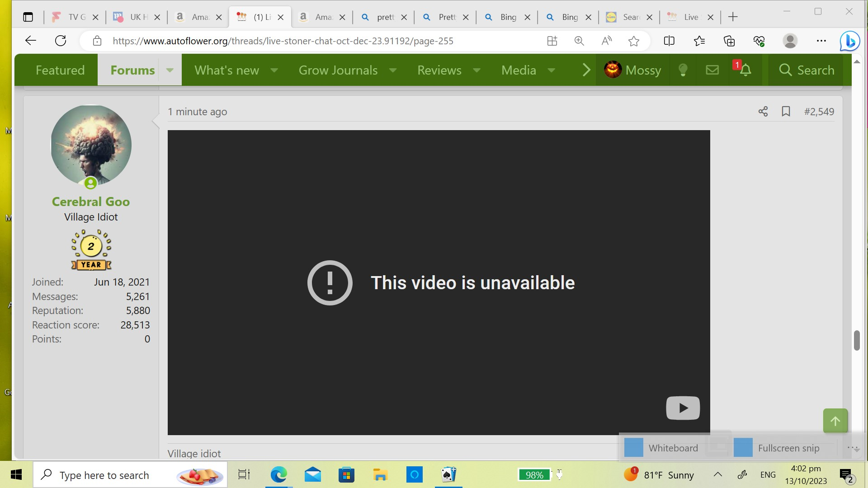Viewport: 868px width, 488px height.
Task: Open Solitaire app from taskbar
Action: tap(448, 475)
